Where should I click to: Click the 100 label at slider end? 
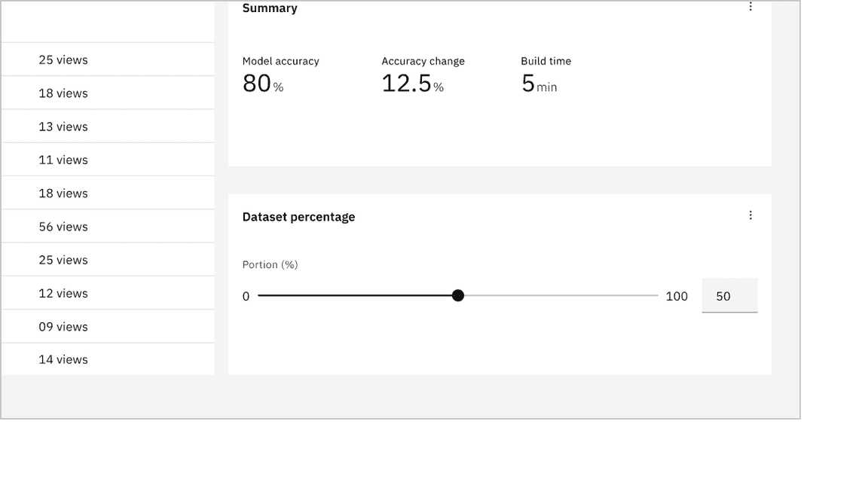point(676,296)
